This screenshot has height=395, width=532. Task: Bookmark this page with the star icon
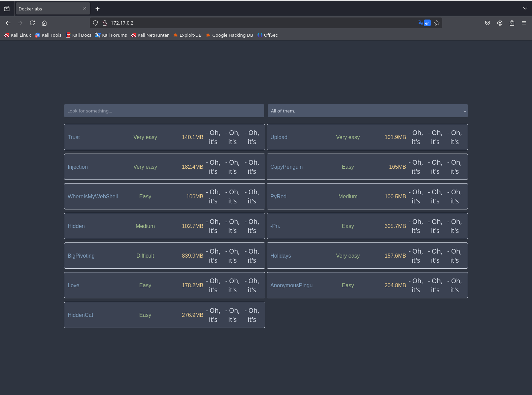(437, 23)
